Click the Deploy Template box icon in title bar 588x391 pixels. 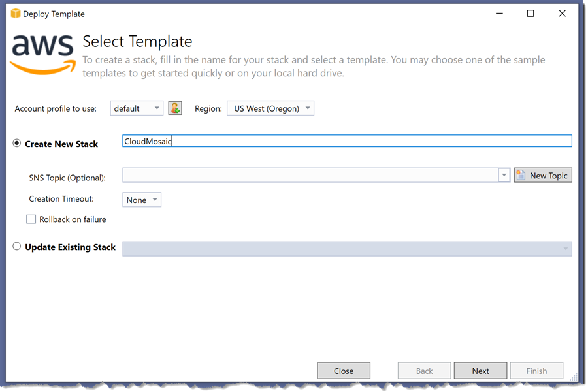tap(16, 14)
